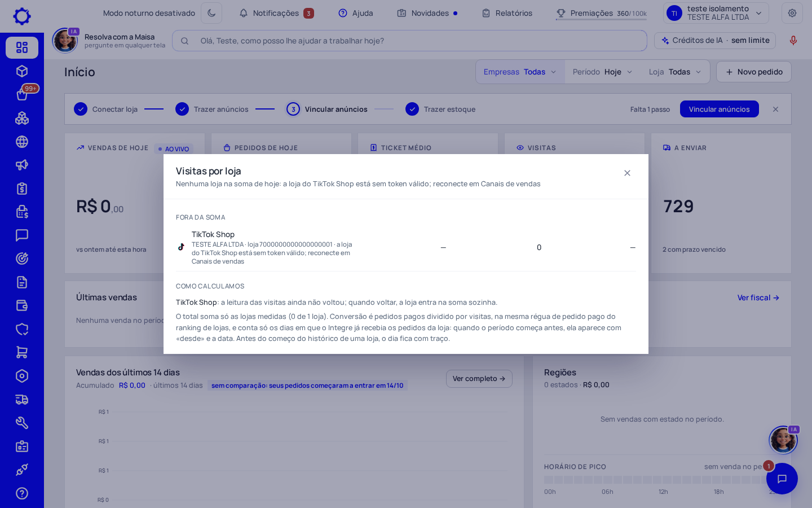This screenshot has height=508, width=812.
Task: Click the megaphone icon in the sidebar
Action: tap(22, 165)
